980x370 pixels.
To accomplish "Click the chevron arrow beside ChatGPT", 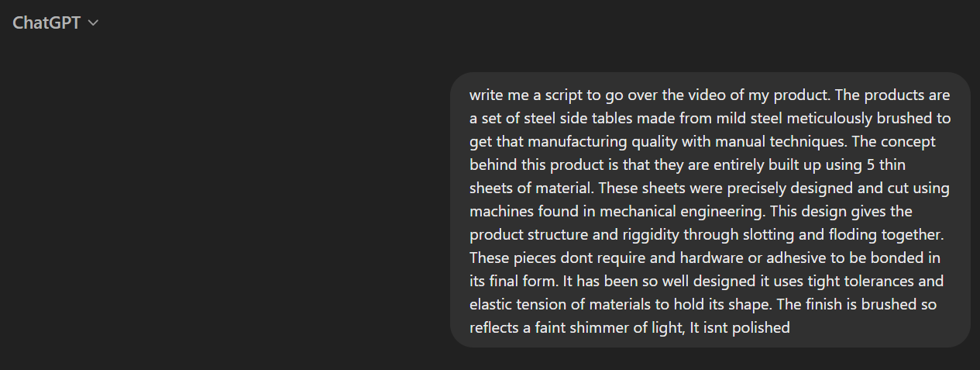I will click(x=93, y=24).
